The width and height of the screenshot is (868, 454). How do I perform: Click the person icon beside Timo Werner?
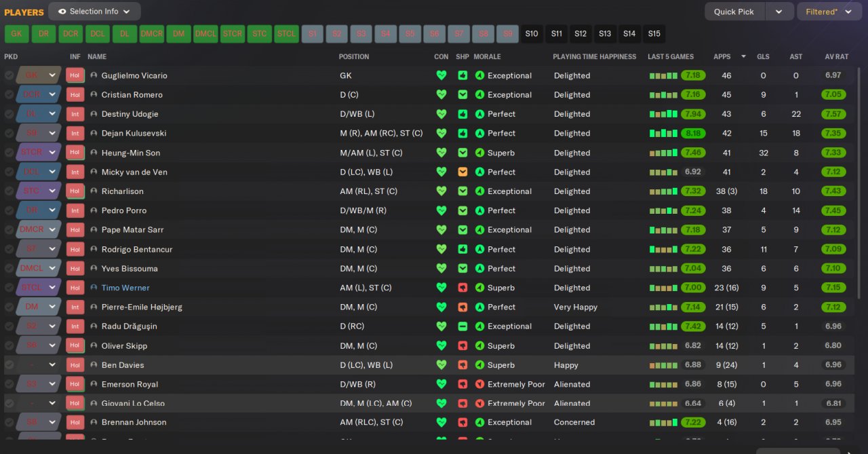click(x=94, y=288)
